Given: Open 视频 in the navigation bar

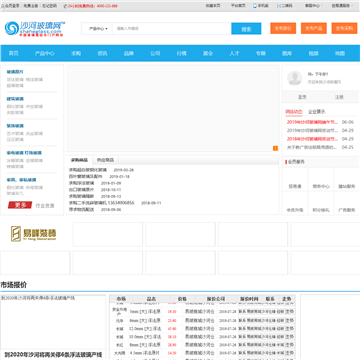Looking at the screenshot, I should point(313,53).
